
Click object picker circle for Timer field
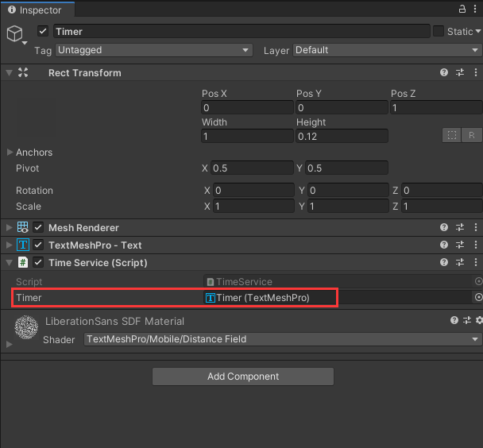478,297
